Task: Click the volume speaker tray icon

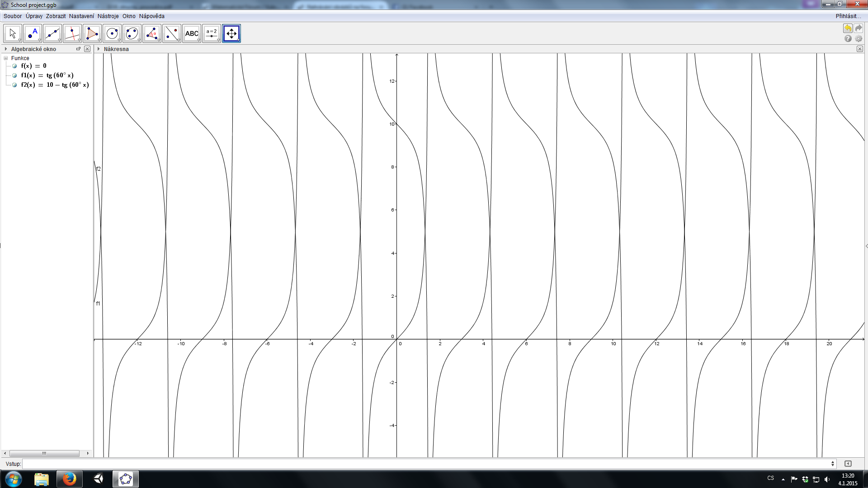Action: (x=827, y=479)
